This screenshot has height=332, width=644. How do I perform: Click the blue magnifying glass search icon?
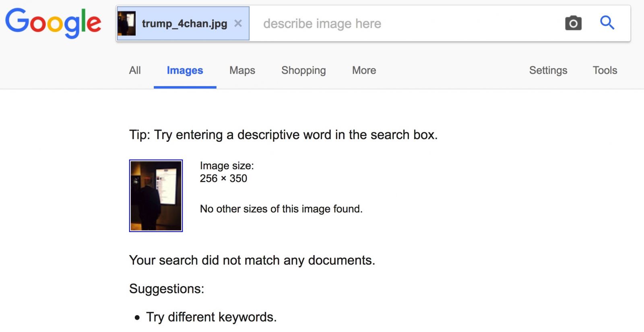pos(607,23)
